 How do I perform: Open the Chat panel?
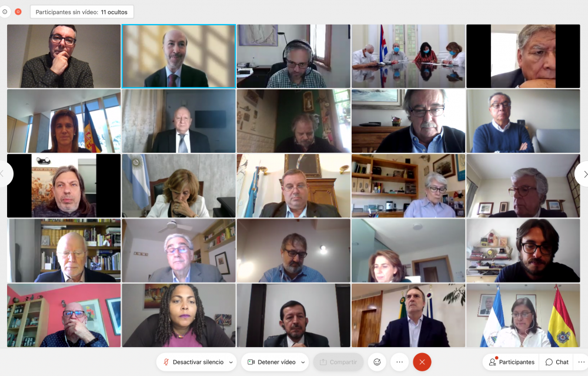pos(557,362)
